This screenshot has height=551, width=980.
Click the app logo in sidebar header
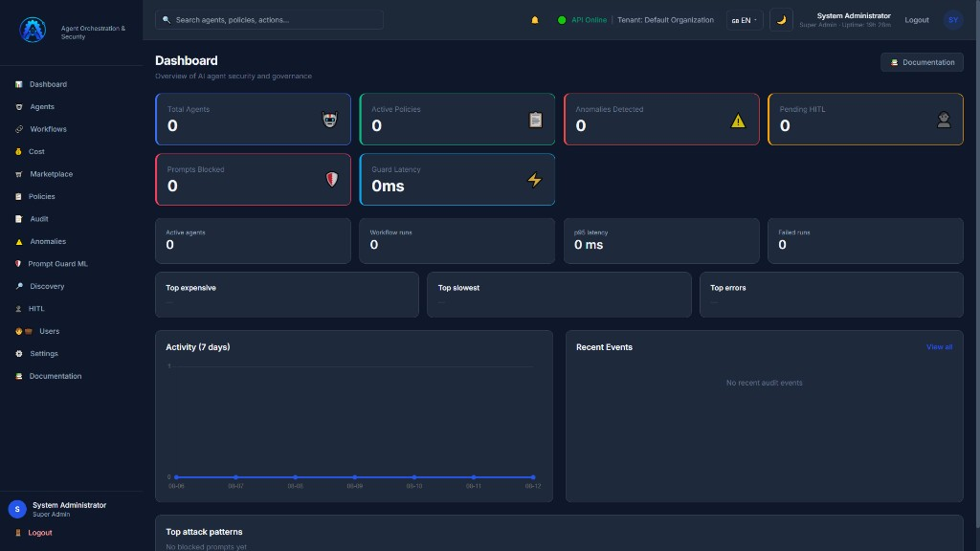pyautogui.click(x=33, y=30)
